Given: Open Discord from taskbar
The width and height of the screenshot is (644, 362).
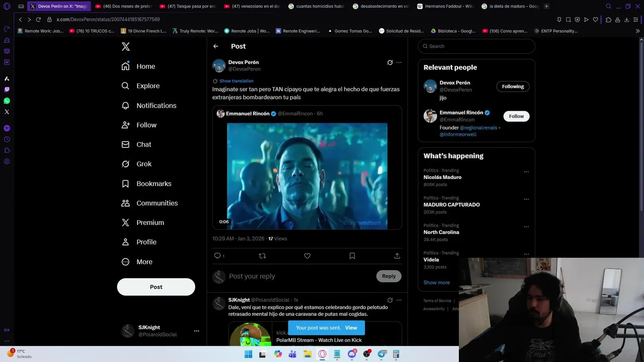Looking at the screenshot, I should point(352,354).
